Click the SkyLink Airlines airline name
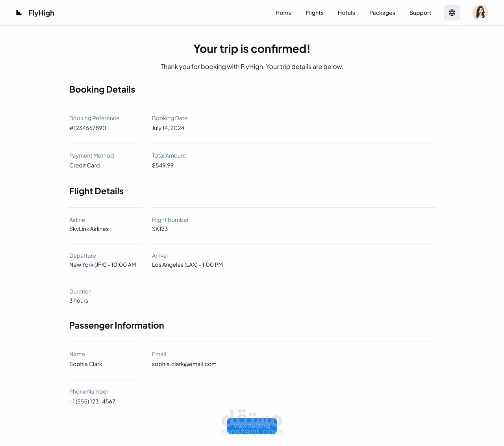 pos(89,229)
